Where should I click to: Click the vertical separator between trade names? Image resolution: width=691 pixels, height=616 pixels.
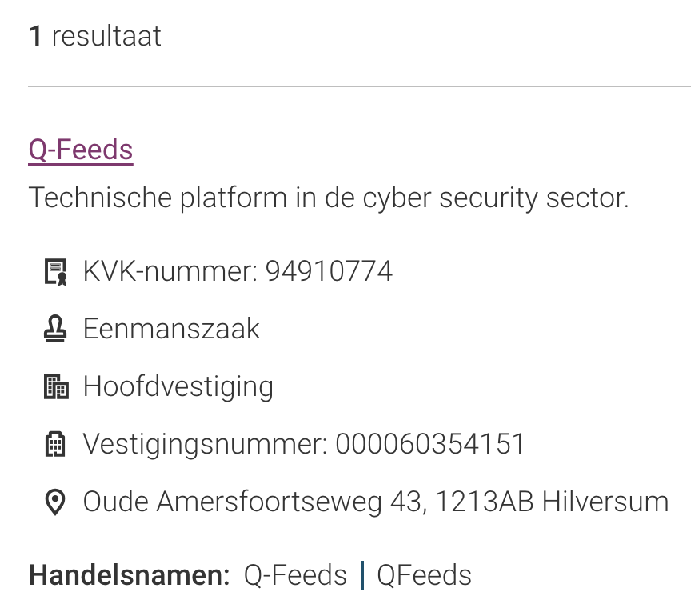[x=362, y=575]
